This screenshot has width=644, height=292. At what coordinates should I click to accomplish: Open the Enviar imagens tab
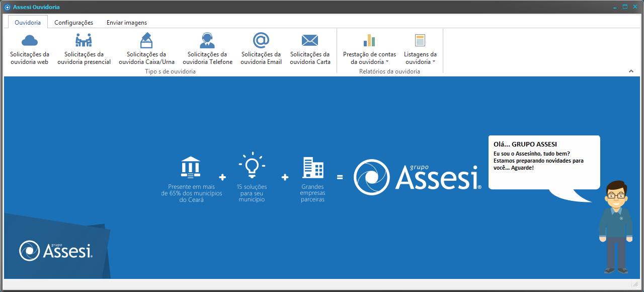(x=127, y=22)
